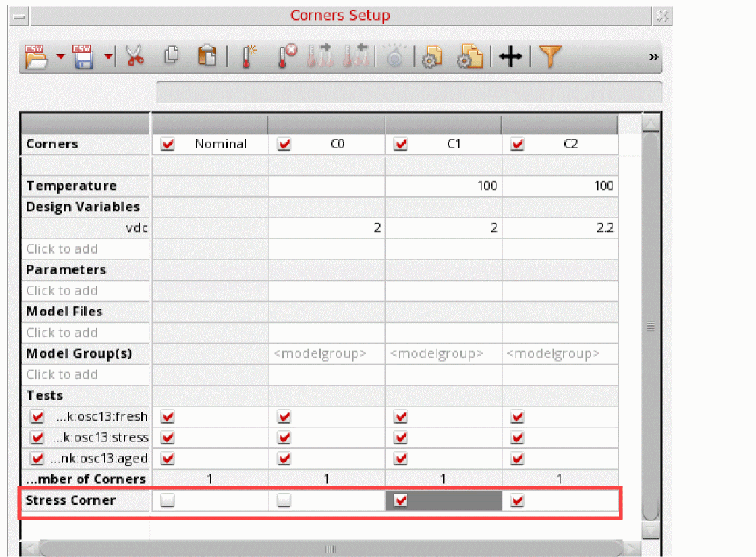Click the window menu button in the title bar
756x557 pixels.
(19, 17)
